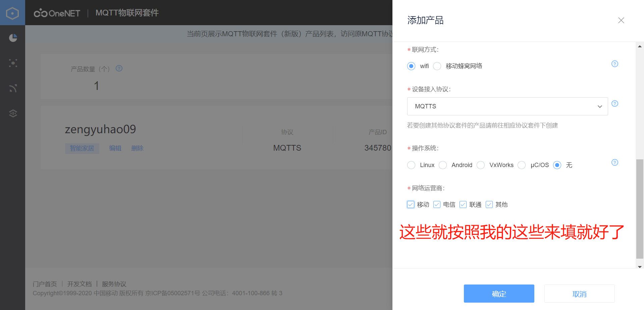Open the pie-chart statistics panel from sidebar
Image resolution: width=644 pixels, height=310 pixels.
click(x=12, y=38)
